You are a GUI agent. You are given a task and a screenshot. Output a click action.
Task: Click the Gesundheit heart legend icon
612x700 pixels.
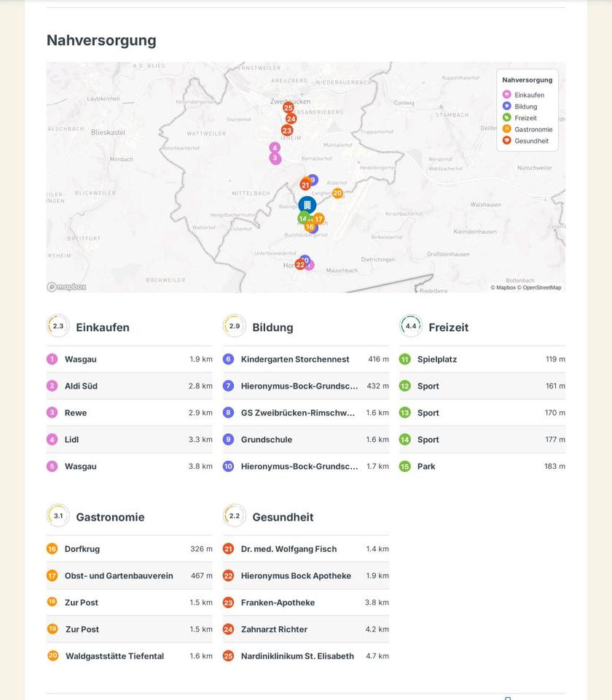tap(507, 141)
